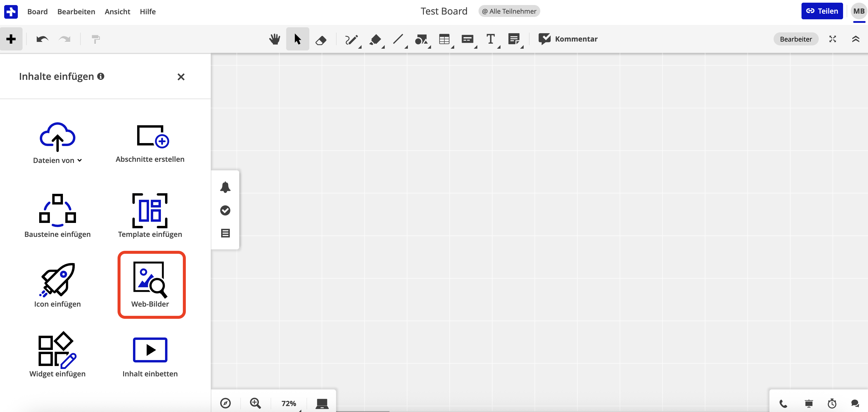This screenshot has height=412, width=868.
Task: Toggle the tasks checkmark icon
Action: (225, 210)
